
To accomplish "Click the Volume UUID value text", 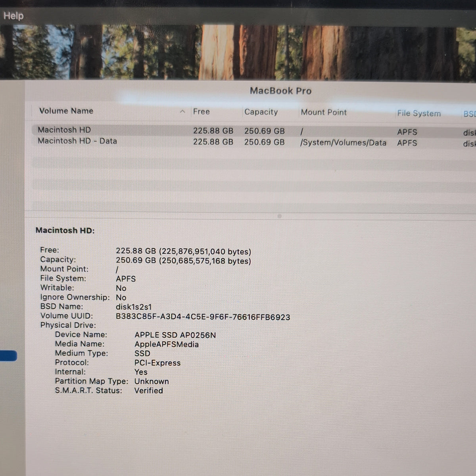I will (x=203, y=317).
